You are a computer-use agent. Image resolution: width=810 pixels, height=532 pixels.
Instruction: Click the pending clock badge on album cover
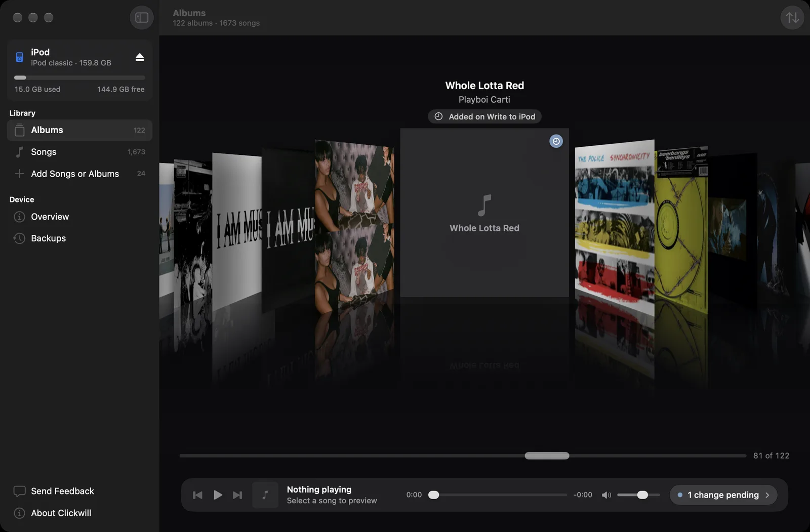556,141
